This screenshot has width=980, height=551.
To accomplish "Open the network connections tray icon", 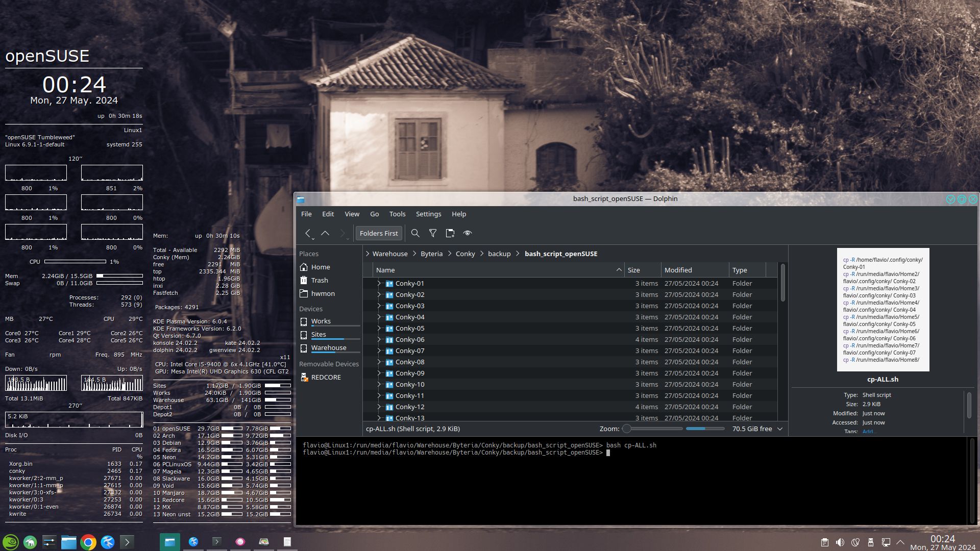I will [x=886, y=542].
